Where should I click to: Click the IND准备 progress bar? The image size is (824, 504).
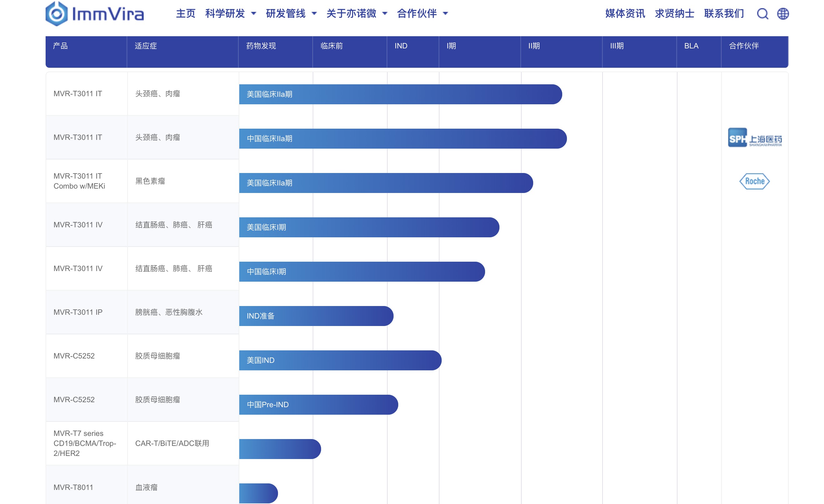[316, 316]
